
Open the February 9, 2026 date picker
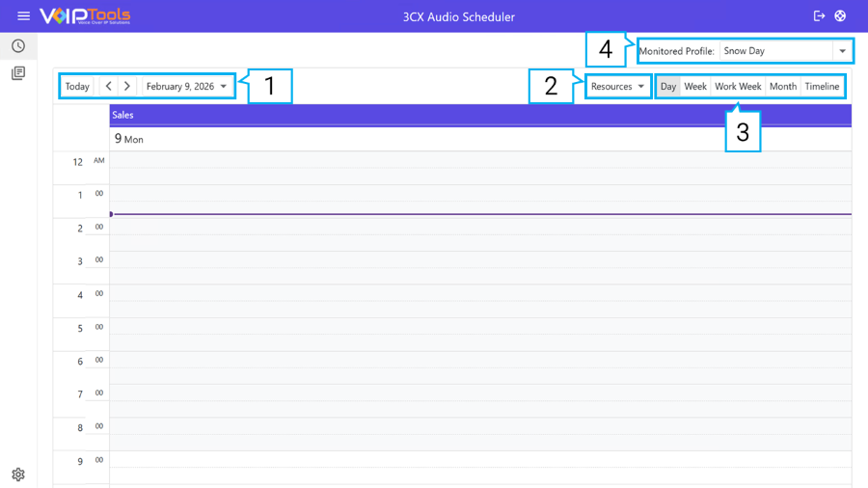pos(187,87)
